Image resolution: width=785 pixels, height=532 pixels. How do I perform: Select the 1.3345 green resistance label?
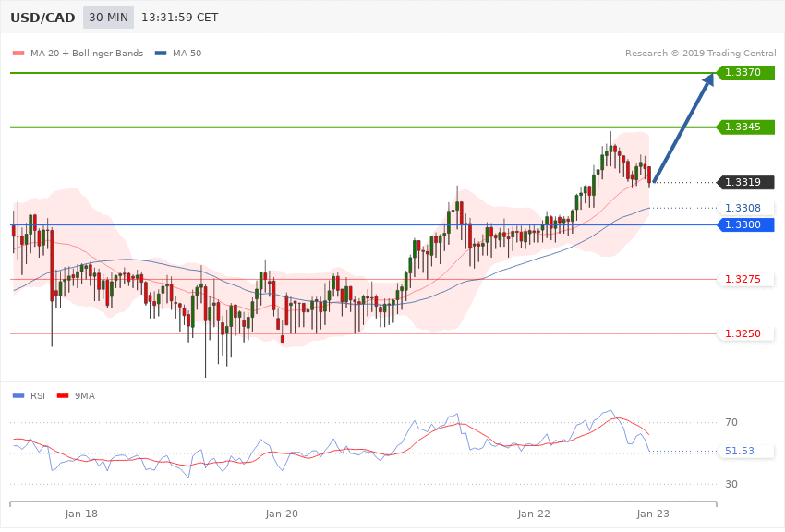coord(746,127)
